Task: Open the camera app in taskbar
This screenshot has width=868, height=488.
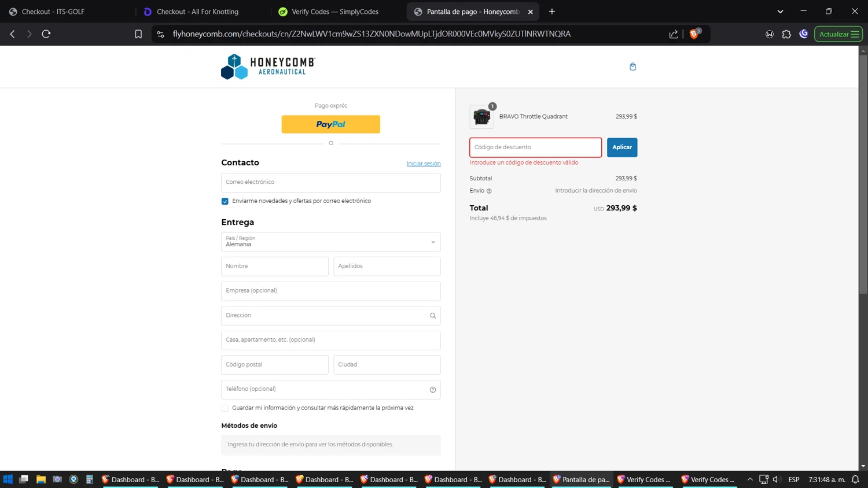Action: pyautogui.click(x=57, y=479)
